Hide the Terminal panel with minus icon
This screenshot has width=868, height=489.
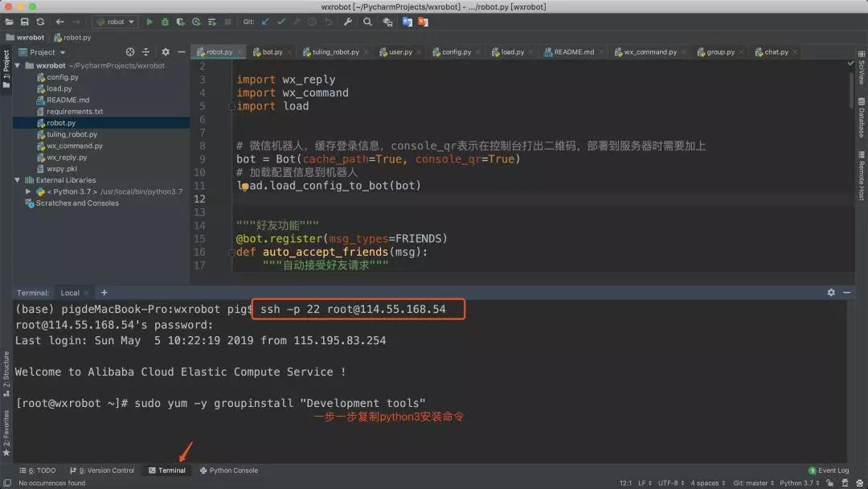(x=847, y=293)
